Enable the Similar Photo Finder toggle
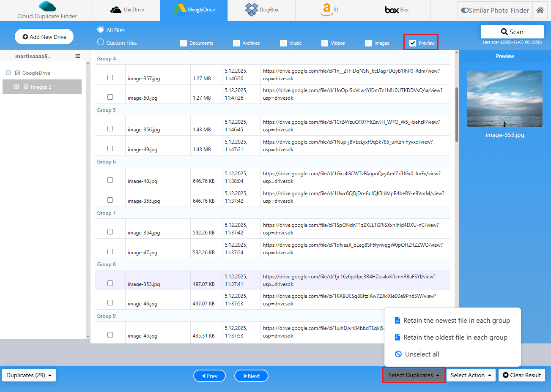This screenshot has width=551, height=392. point(465,10)
